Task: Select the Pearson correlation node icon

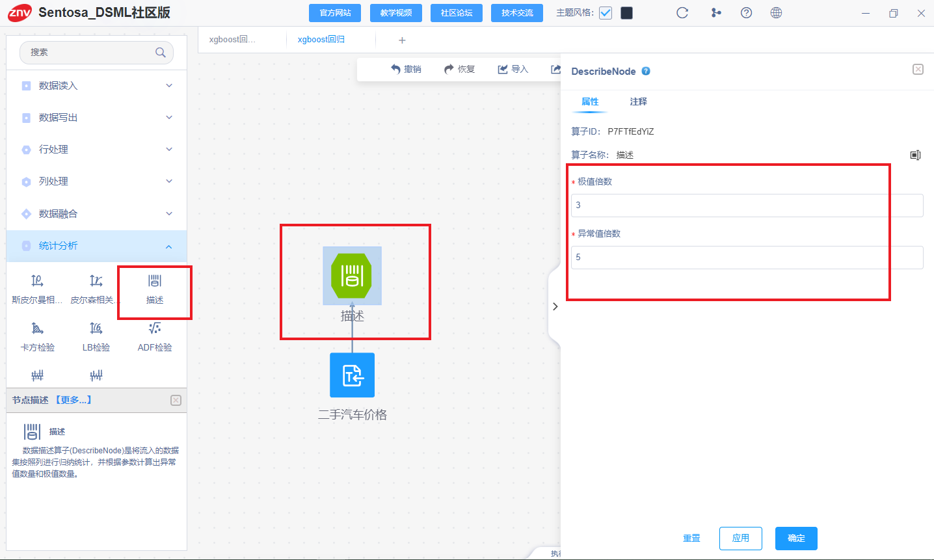Action: 96,281
